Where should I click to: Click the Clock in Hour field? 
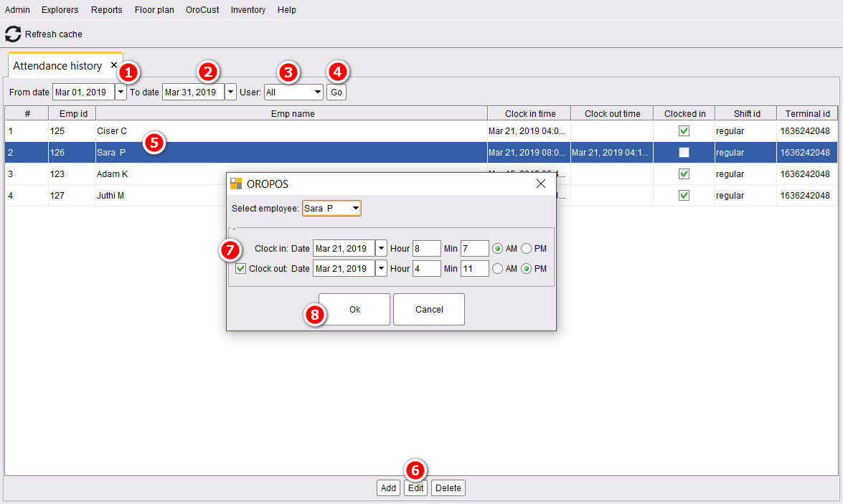(426, 248)
